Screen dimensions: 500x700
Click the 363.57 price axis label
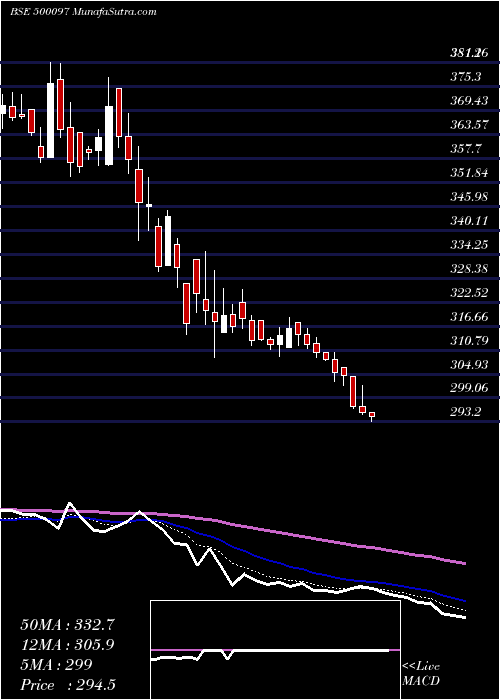coord(469,125)
